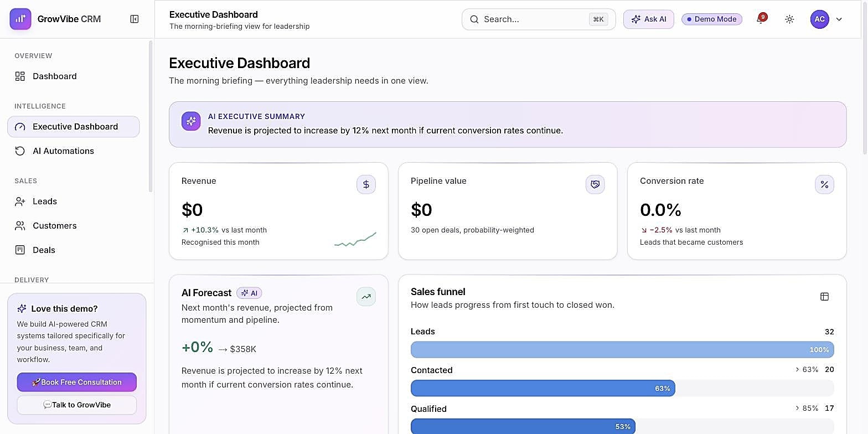Click the Contacted count 20

pyautogui.click(x=829, y=369)
